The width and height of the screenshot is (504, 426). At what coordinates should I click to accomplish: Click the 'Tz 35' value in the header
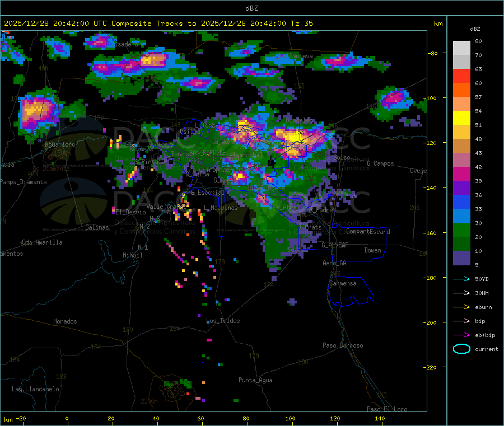pos(302,24)
